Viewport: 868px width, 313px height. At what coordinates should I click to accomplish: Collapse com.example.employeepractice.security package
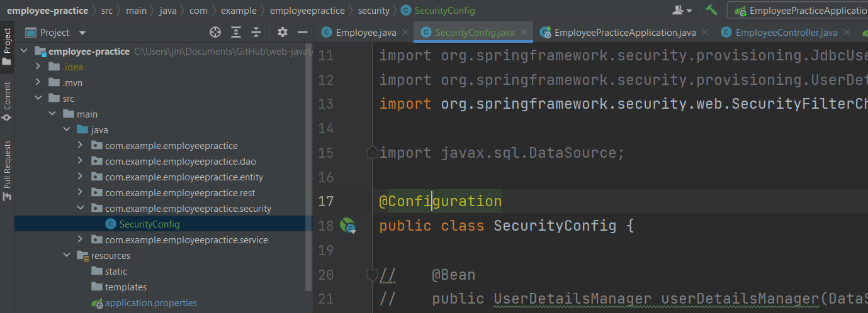coord(80,209)
